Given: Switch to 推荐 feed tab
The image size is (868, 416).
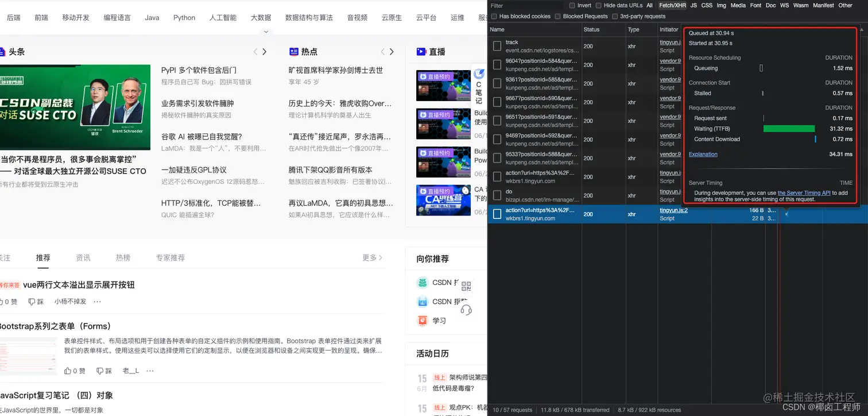Looking at the screenshot, I should click(x=43, y=258).
